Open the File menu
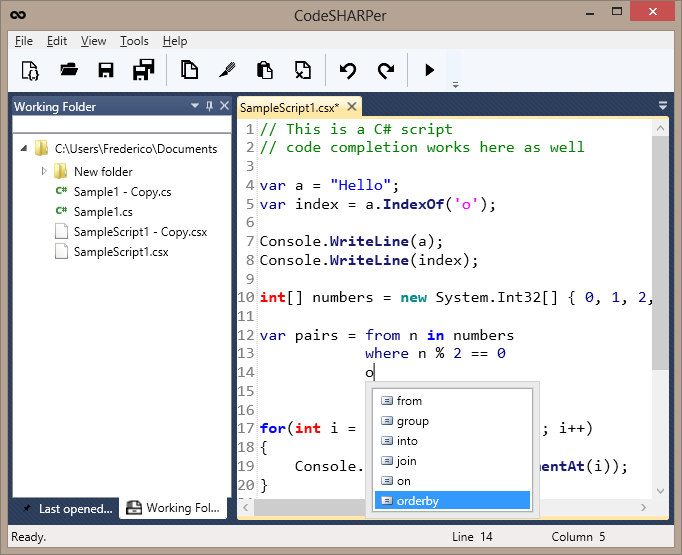682x555 pixels. tap(23, 41)
